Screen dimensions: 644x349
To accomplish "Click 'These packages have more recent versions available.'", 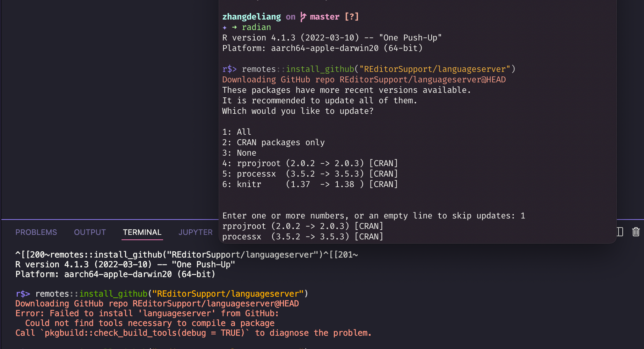I will (346, 90).
